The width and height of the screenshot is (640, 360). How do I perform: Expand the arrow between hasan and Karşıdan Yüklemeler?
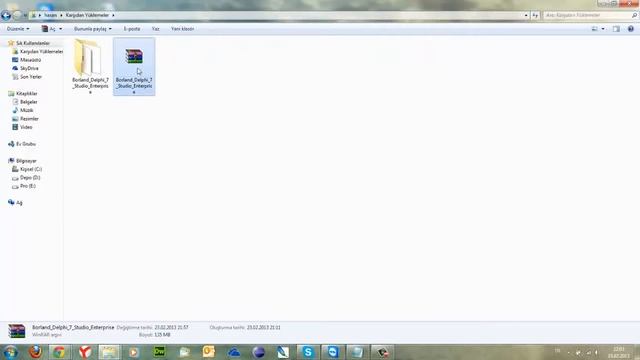pos(61,15)
